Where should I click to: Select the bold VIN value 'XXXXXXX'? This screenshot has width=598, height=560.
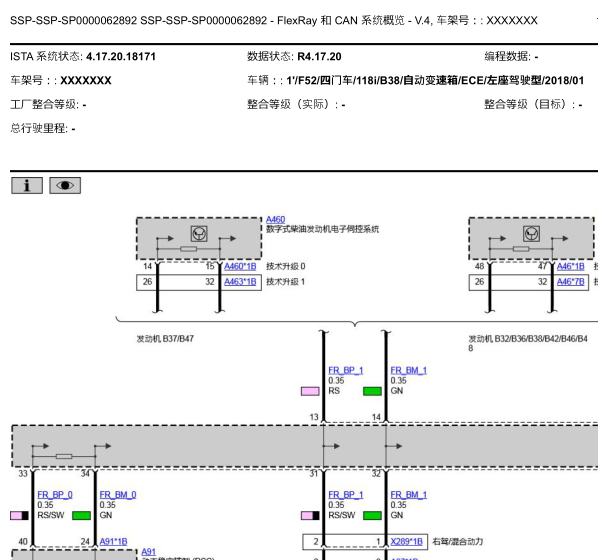pyautogui.click(x=86, y=80)
